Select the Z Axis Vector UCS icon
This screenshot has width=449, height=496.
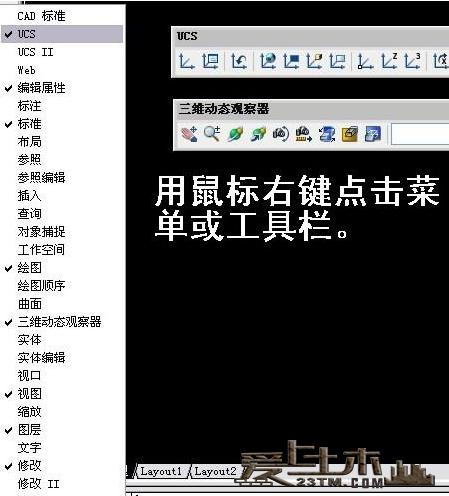[x=389, y=61]
